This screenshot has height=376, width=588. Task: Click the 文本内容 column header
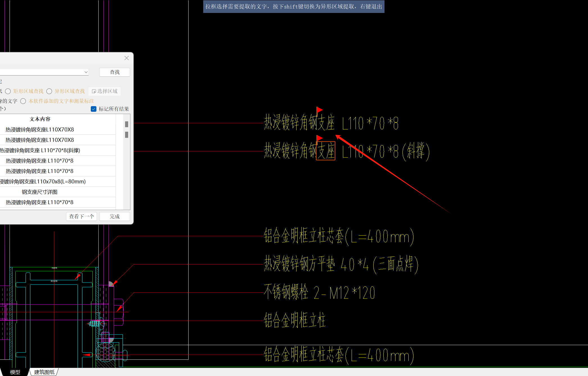[x=40, y=119]
